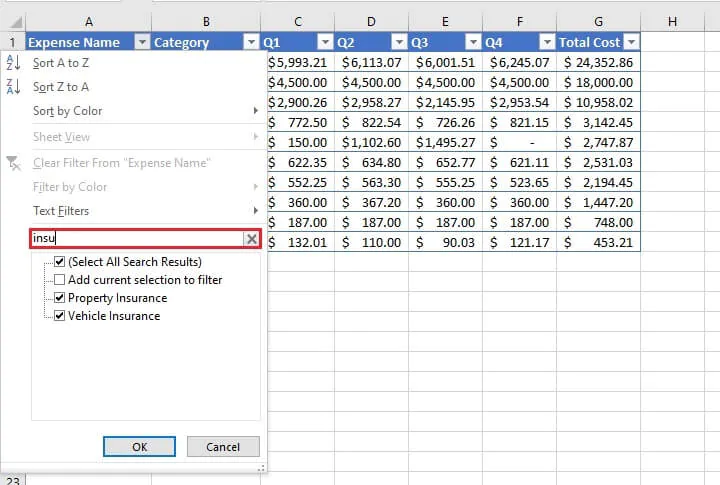Click the select-all corner triangle
This screenshot has height=485, width=720.
pyautogui.click(x=16, y=23)
